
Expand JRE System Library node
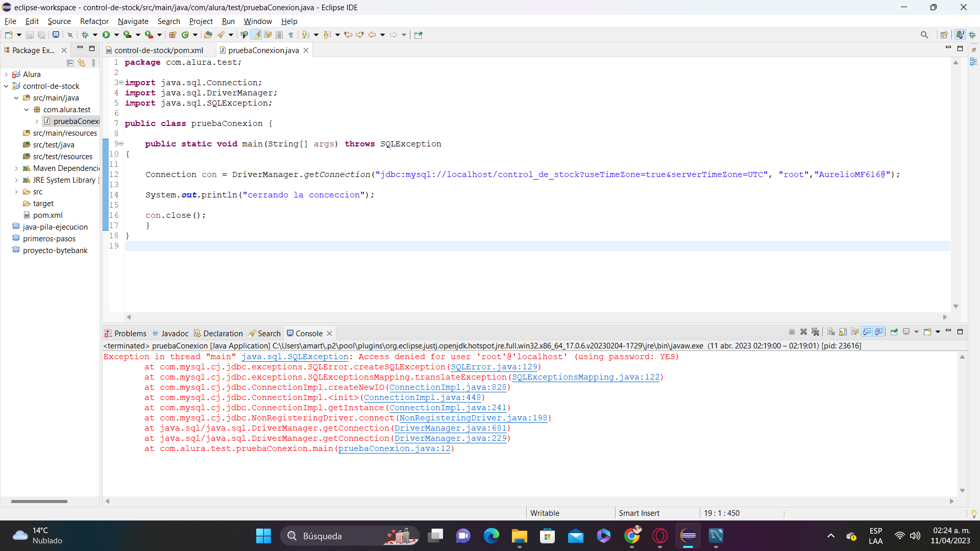pyautogui.click(x=16, y=180)
